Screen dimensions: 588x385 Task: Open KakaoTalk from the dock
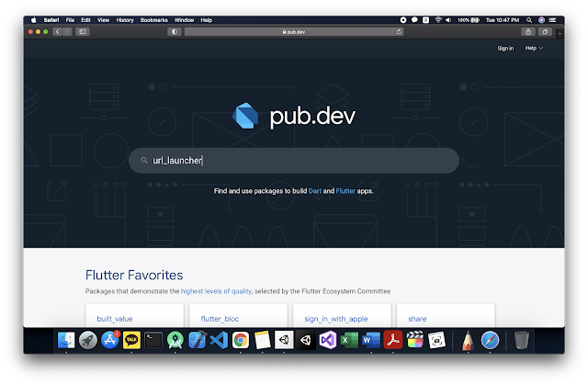pyautogui.click(x=131, y=340)
